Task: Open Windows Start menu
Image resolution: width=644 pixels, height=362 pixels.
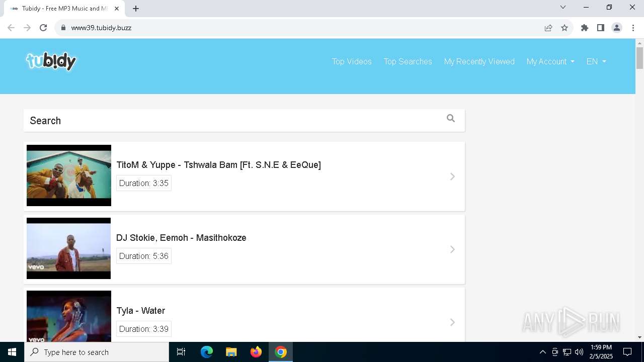Action: [x=12, y=352]
